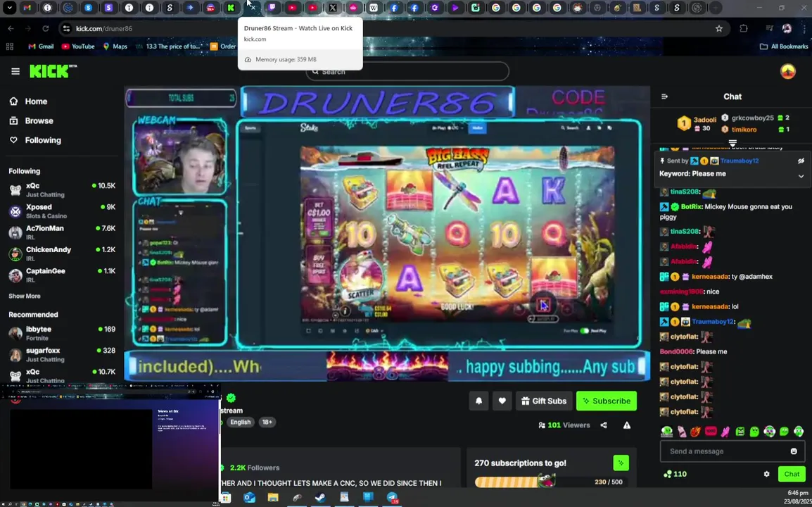Screen dimensions: 812x507
Task: Open ChickenAndy's channel
Action: (x=62, y=254)
